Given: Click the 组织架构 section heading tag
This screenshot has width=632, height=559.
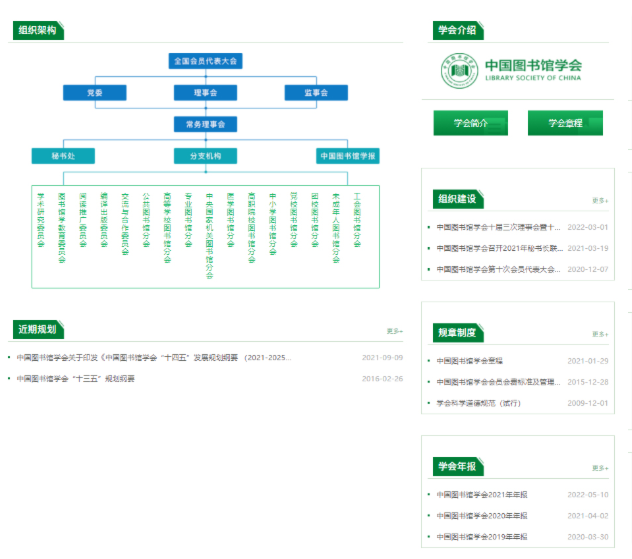Looking at the screenshot, I should [x=38, y=30].
